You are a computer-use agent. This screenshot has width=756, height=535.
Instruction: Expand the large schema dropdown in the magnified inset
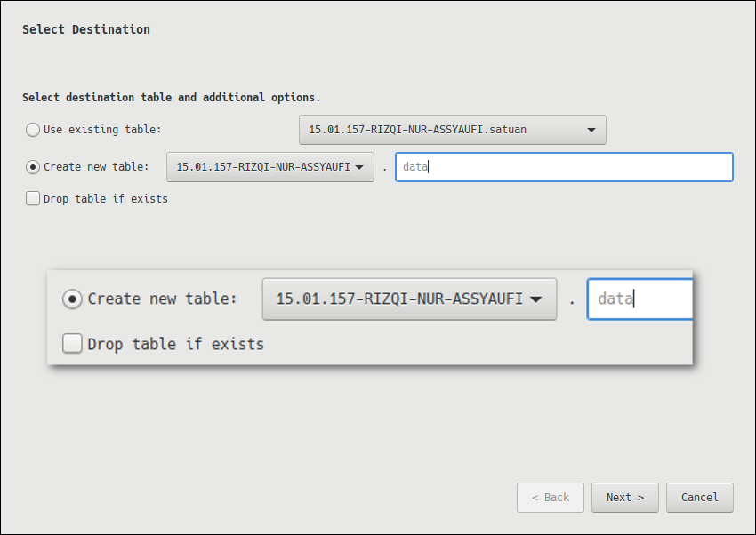(408, 299)
